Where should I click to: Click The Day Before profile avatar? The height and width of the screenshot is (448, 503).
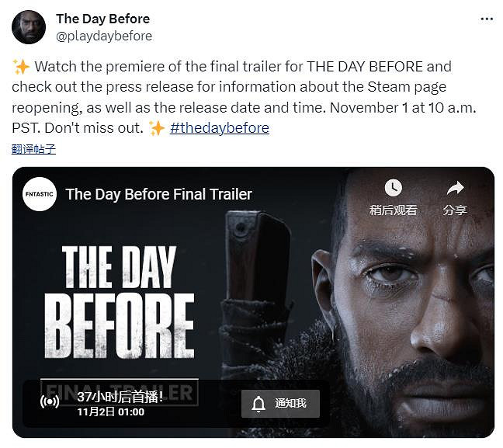pyautogui.click(x=29, y=27)
